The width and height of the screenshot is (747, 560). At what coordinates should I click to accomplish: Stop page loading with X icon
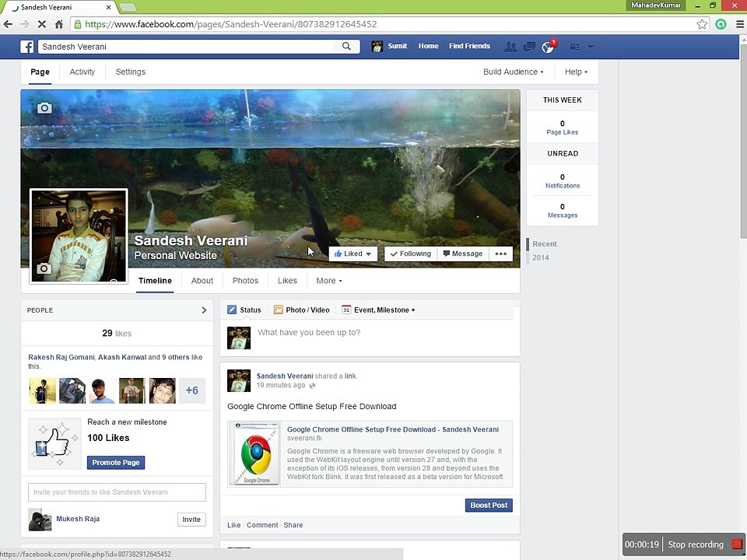[41, 24]
